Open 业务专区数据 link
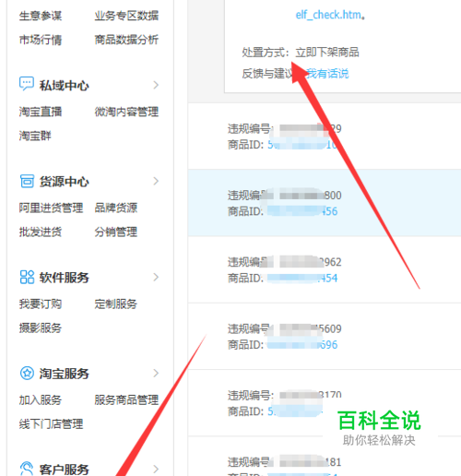Screen dimensions: 461x476 click(x=126, y=16)
